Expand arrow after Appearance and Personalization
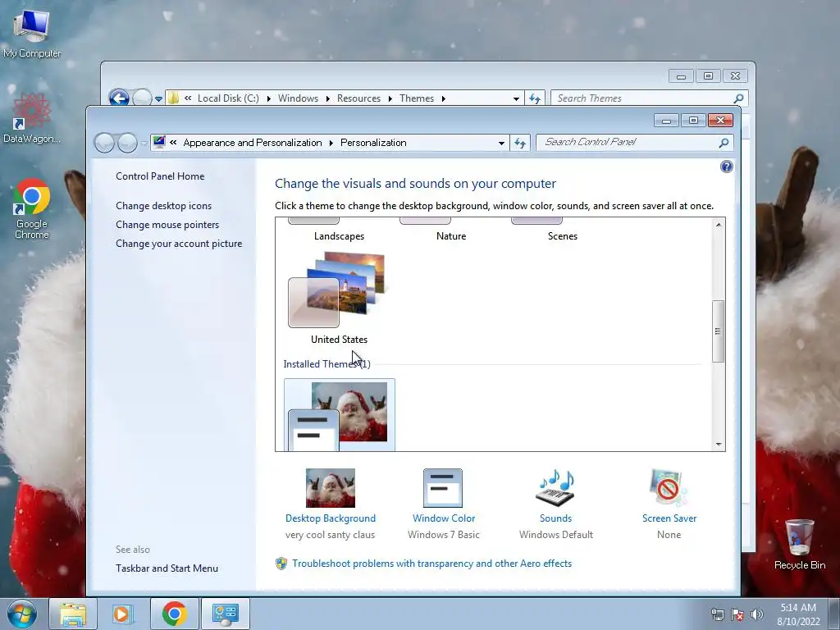Screen dimensions: 840x630 [x=331, y=143]
